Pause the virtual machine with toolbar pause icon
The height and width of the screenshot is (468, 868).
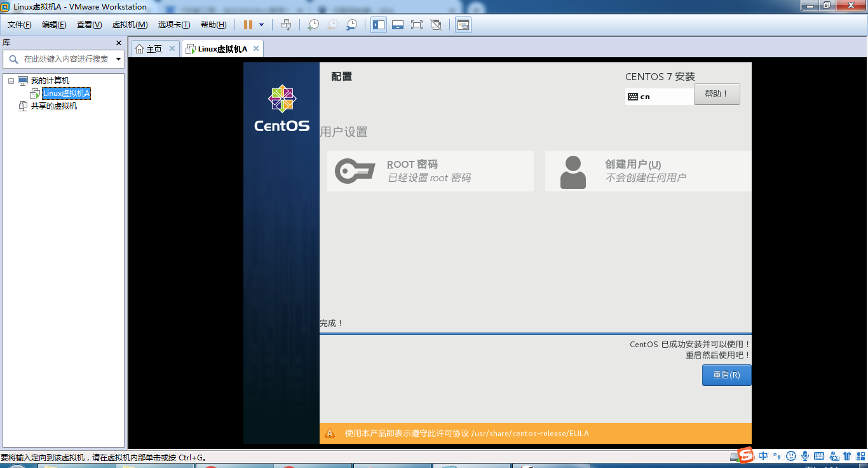click(248, 25)
